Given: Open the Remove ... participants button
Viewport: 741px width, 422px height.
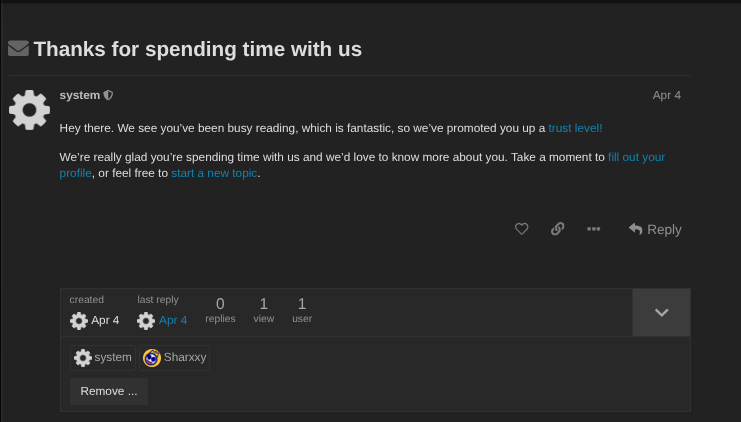Looking at the screenshot, I should pyautogui.click(x=109, y=391).
